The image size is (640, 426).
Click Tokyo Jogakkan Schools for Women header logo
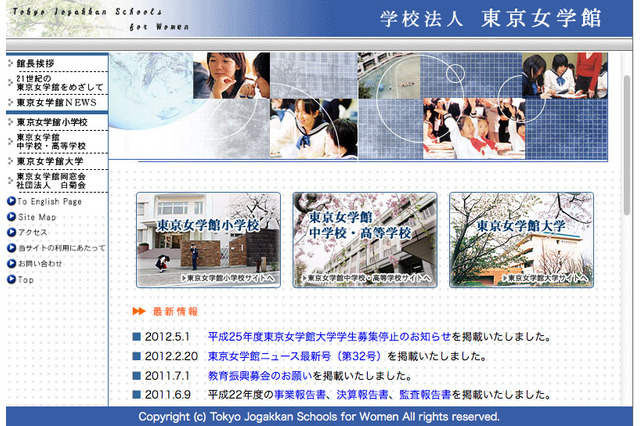[x=100, y=19]
